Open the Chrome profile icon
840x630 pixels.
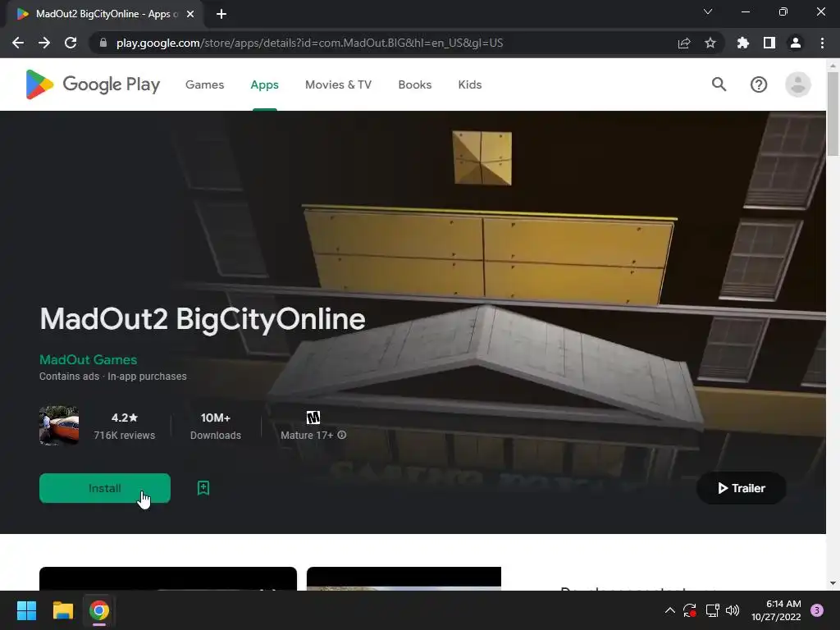tap(796, 43)
